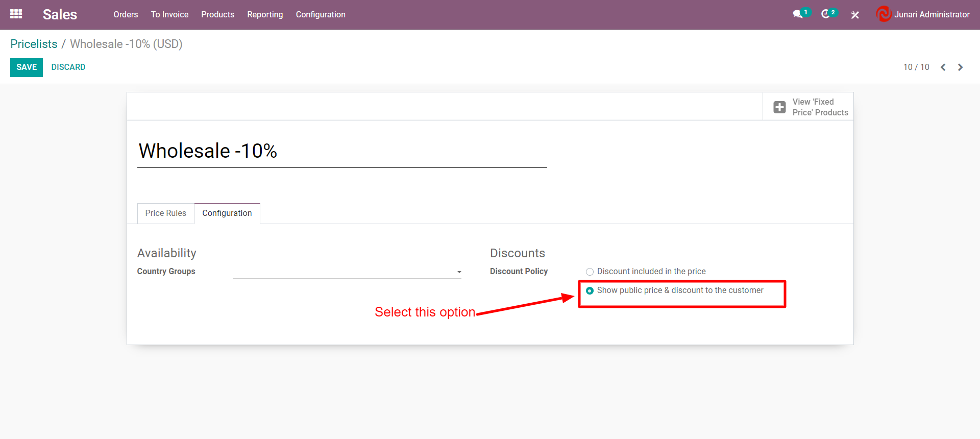
Task: Click the Wholesale -10% name field
Action: pos(342,152)
